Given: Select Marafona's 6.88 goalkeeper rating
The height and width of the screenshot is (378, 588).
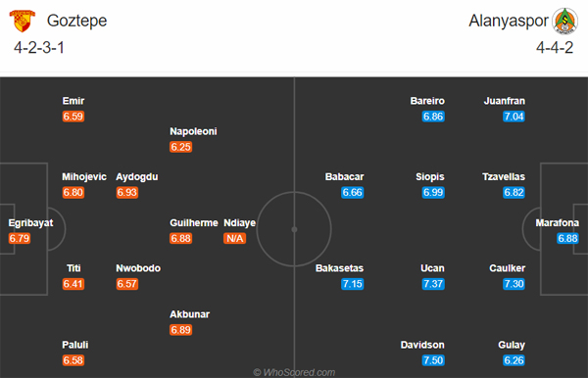Looking at the screenshot, I should (x=567, y=238).
